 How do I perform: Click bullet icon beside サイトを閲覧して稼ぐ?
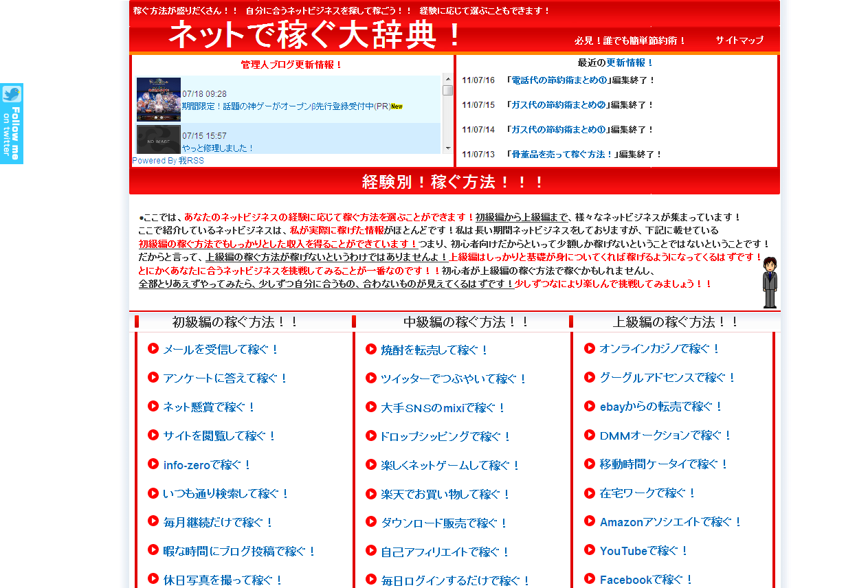click(153, 435)
